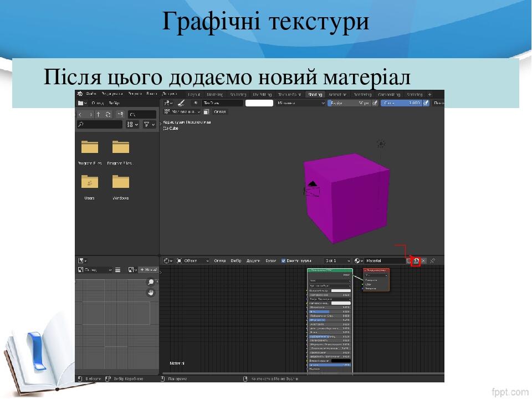The image size is (532, 399).
Task: Toggle fake user shield for Material
Action: 409,261
